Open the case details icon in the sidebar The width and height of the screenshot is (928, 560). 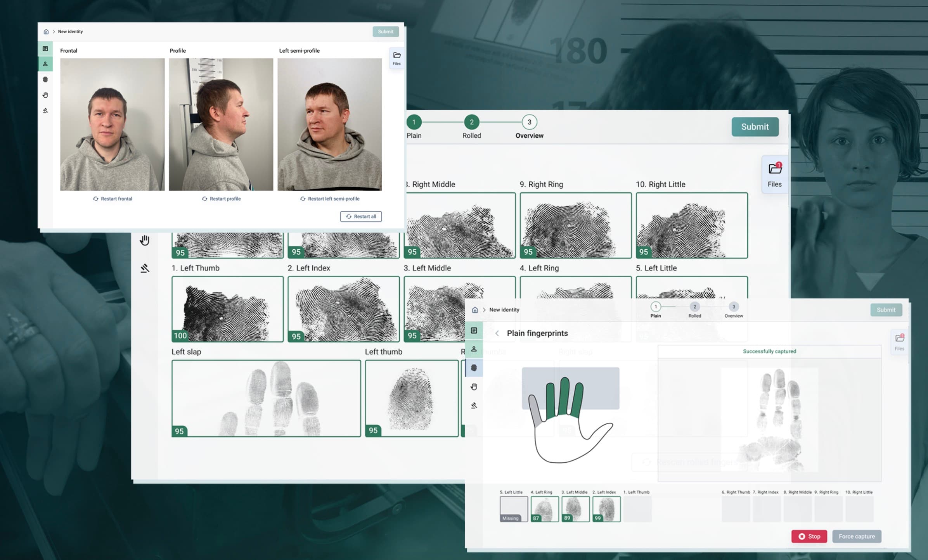45,48
